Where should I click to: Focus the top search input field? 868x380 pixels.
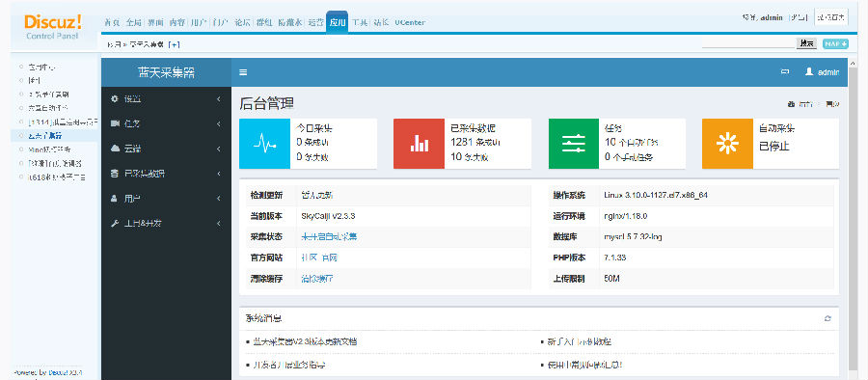[748, 43]
